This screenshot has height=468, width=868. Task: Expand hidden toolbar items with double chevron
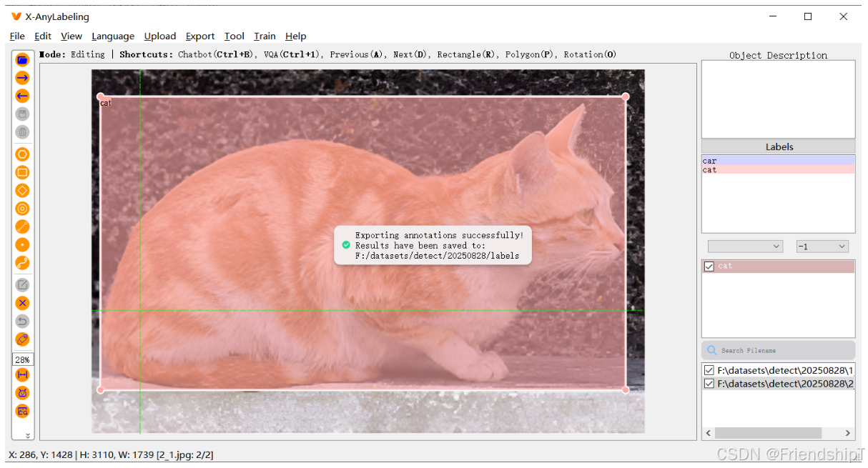click(28, 435)
